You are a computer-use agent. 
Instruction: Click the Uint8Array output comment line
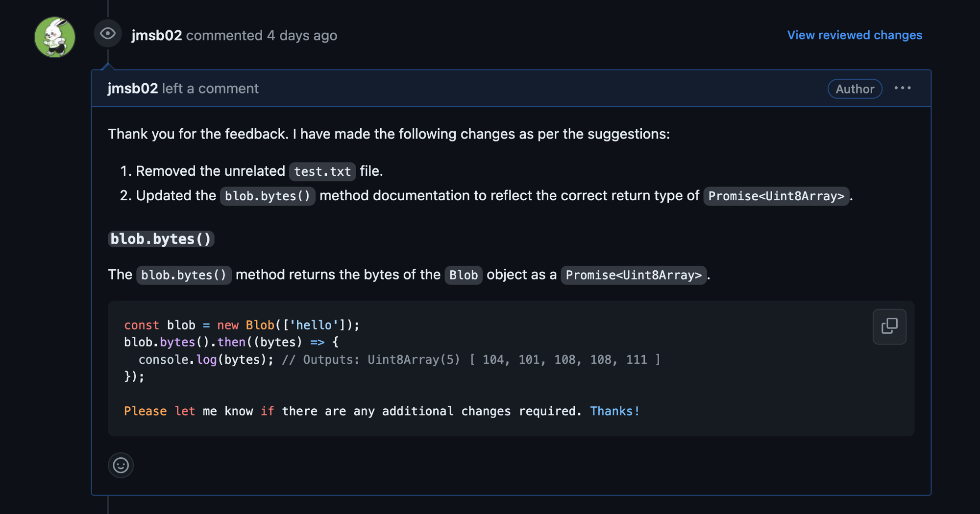[x=471, y=360]
